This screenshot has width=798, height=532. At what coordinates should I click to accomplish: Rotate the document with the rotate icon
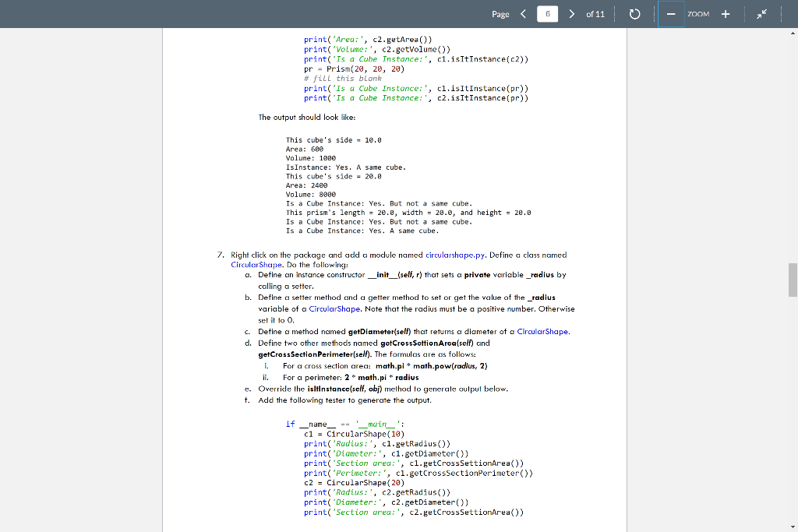[634, 14]
